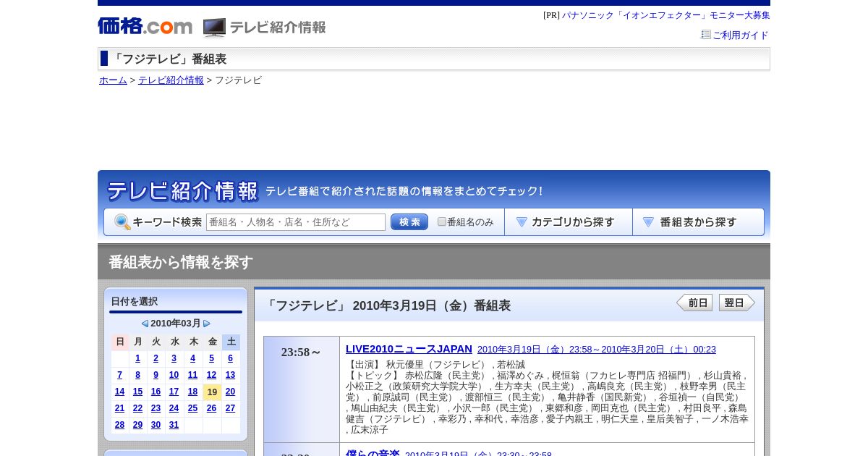The image size is (868, 456).
Task: Select March 18 in the calendar
Action: pos(192,392)
